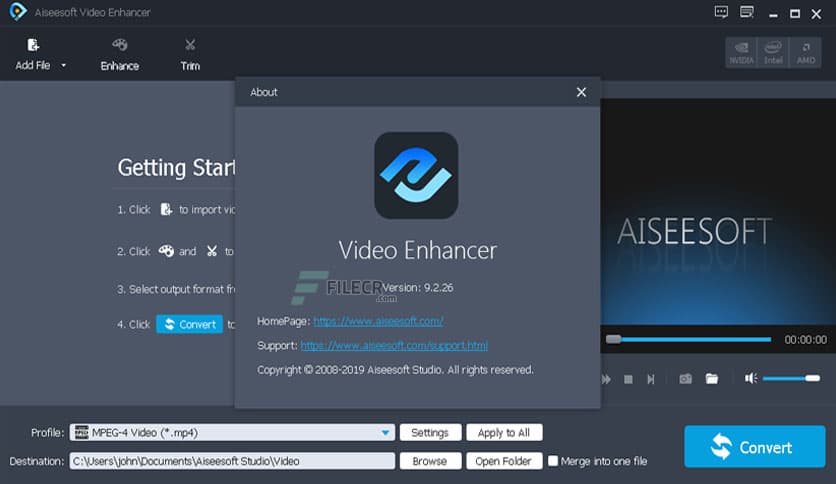Minimize the Aiseesoft Video Enhancer window
Viewport: 836px width, 484px height.
point(773,14)
